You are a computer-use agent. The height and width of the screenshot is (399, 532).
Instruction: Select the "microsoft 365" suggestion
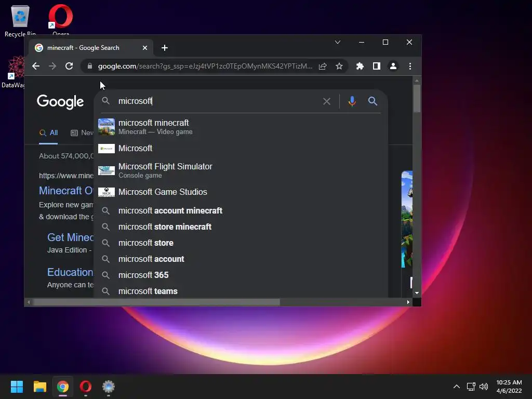tap(241, 275)
